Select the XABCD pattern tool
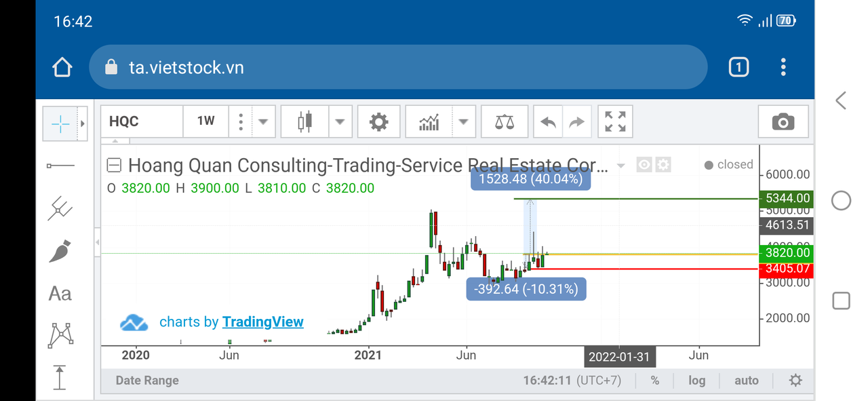Screen dimensions: 868x401 [x=60, y=335]
